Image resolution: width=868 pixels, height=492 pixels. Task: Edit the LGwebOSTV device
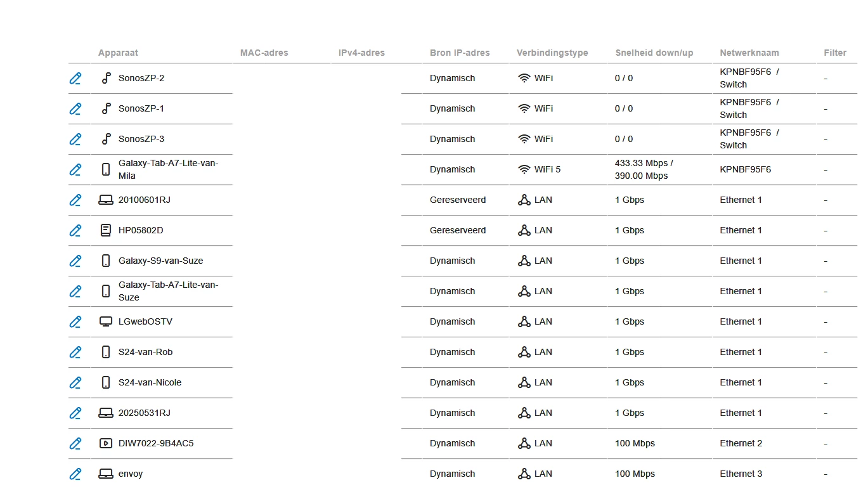(x=75, y=322)
